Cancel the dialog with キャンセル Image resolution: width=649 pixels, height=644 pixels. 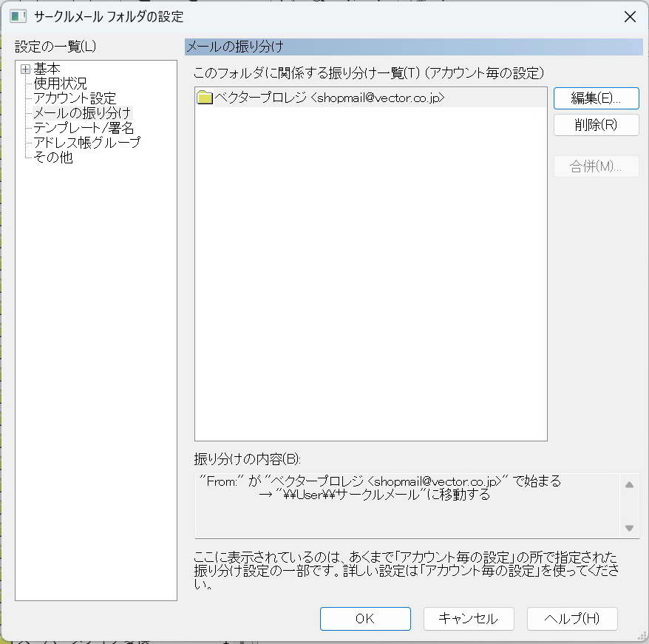[x=468, y=619]
